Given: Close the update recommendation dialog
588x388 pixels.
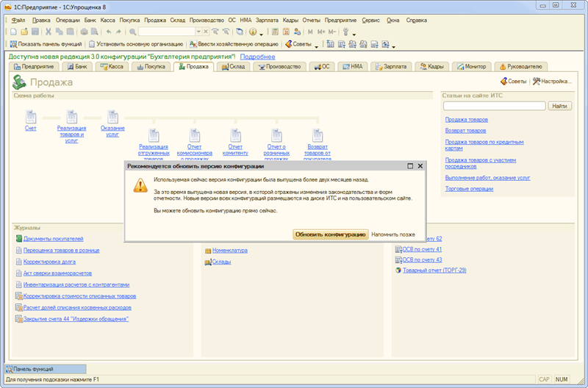Looking at the screenshot, I should click(x=420, y=166).
